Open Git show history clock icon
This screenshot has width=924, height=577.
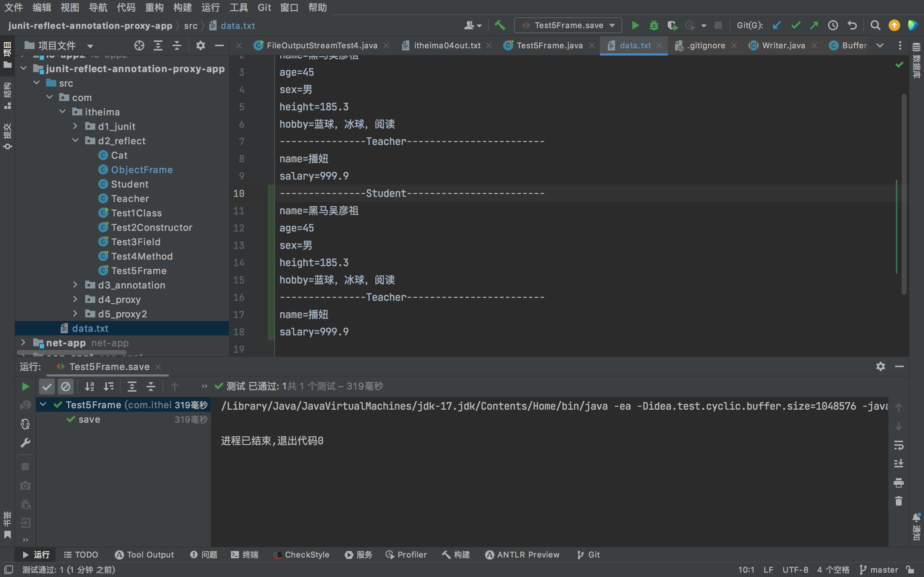[833, 26]
